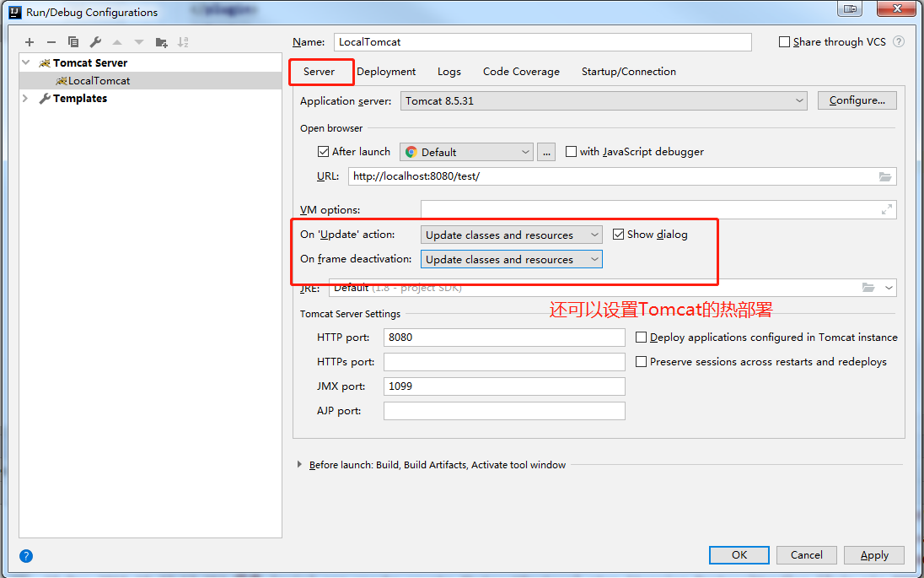Screen dimensions: 924x578
Task: Move the configuration up with the up arrow
Action: click(x=117, y=42)
